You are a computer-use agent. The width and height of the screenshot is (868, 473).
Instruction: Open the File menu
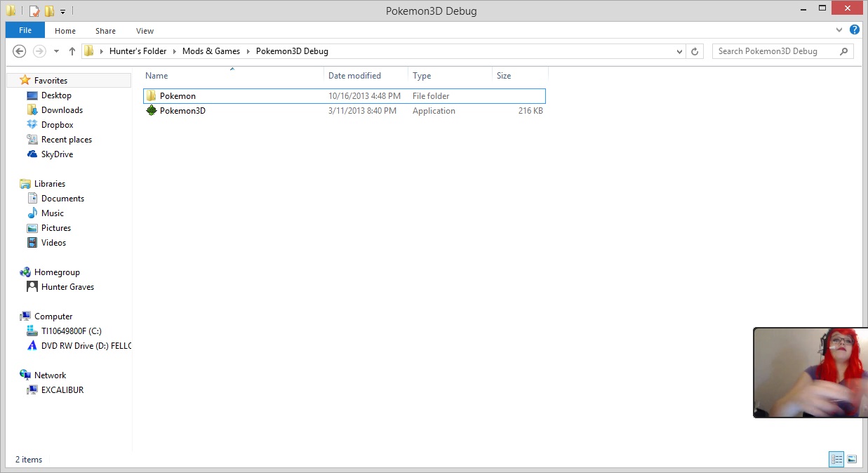(25, 30)
